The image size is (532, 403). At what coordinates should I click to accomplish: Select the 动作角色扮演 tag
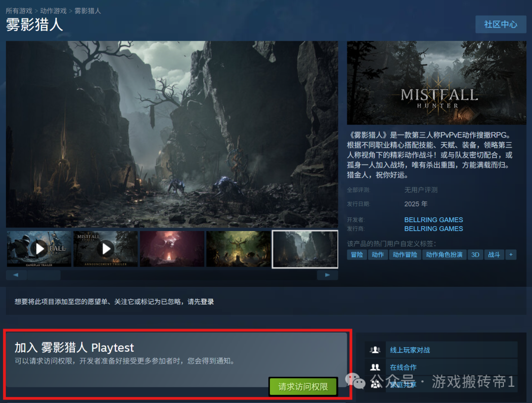(x=444, y=255)
